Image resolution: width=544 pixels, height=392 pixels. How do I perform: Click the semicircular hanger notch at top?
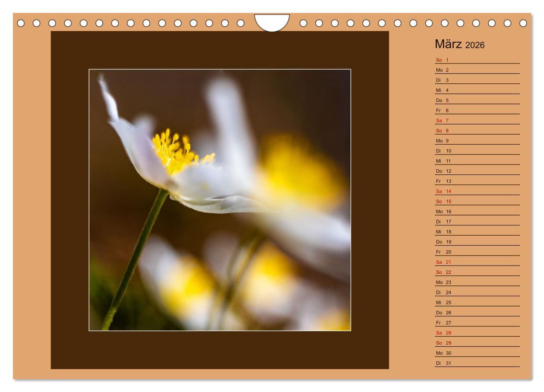click(272, 22)
